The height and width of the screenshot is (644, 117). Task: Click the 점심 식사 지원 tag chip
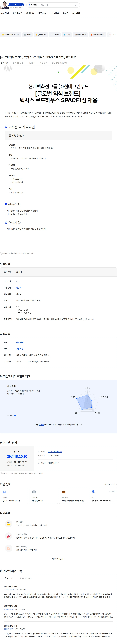[x=80, y=35]
